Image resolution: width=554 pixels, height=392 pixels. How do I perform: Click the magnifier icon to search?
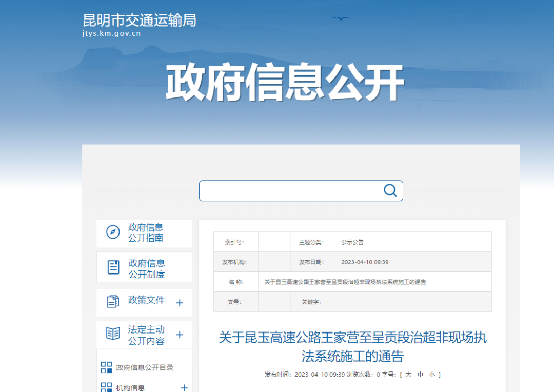click(390, 190)
